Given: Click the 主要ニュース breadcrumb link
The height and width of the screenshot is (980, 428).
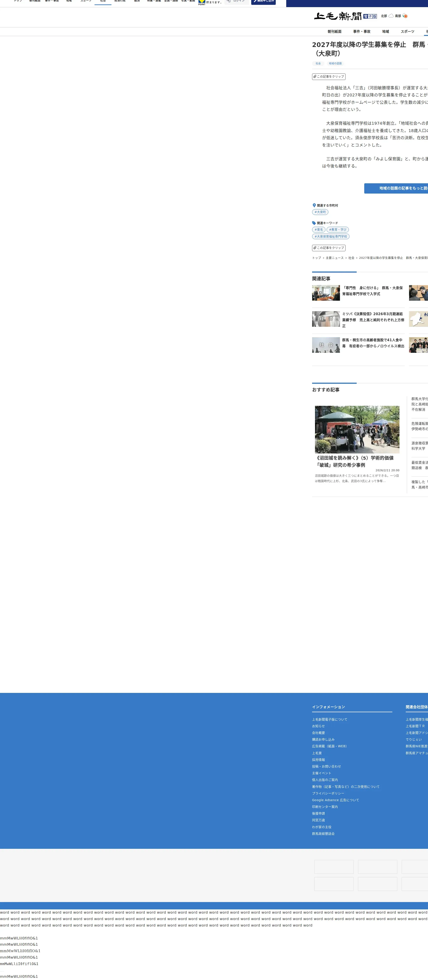Looking at the screenshot, I should pos(334,258).
